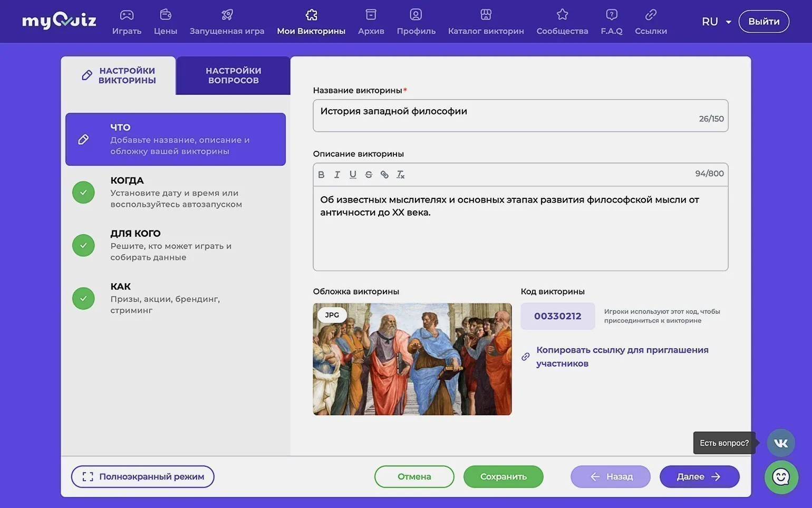The image size is (812, 508).
Task: Select the КОГДА step
Action: coord(176,193)
